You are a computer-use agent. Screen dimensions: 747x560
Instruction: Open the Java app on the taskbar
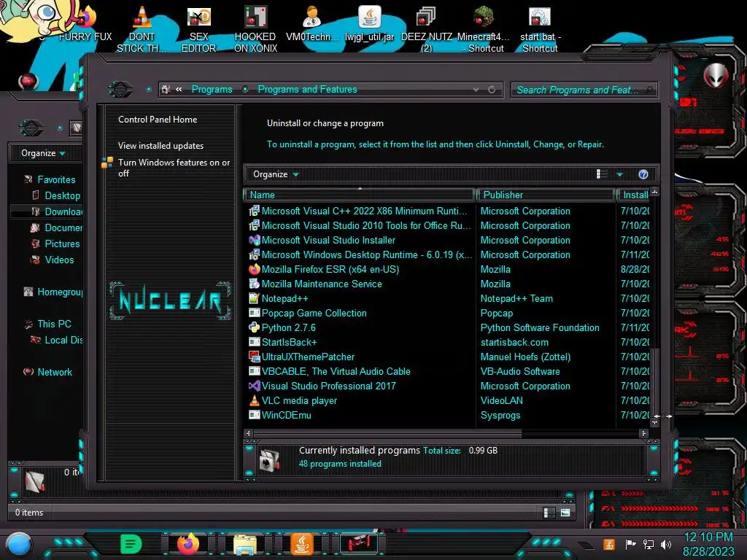click(301, 544)
